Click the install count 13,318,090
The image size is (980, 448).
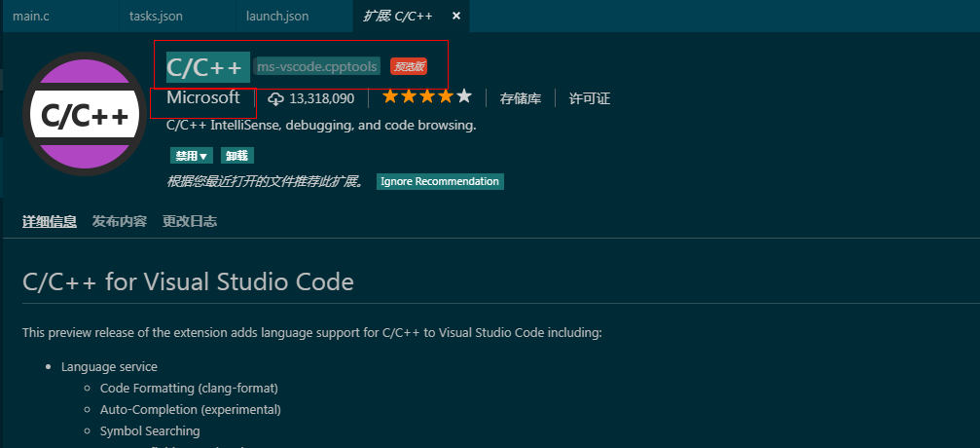(x=321, y=98)
